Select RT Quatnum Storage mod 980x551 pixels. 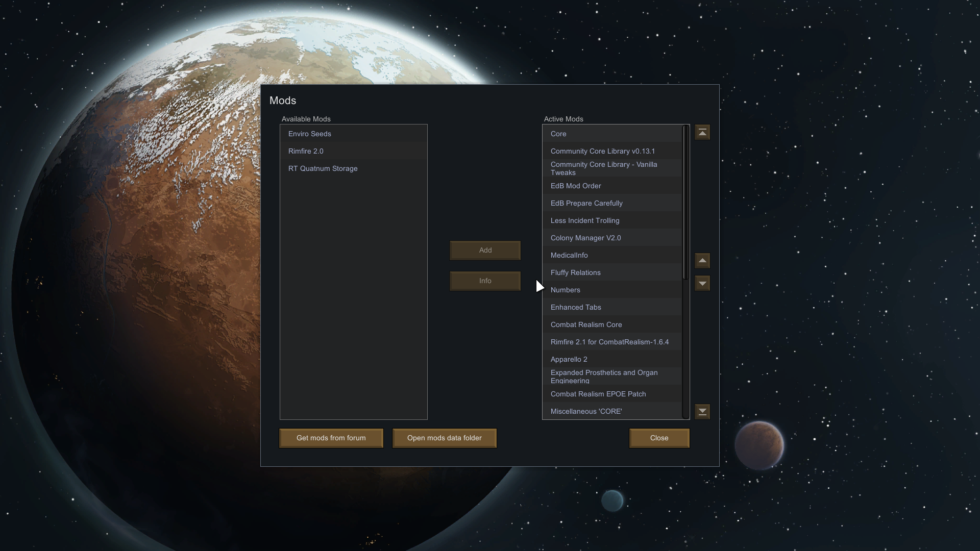point(323,167)
